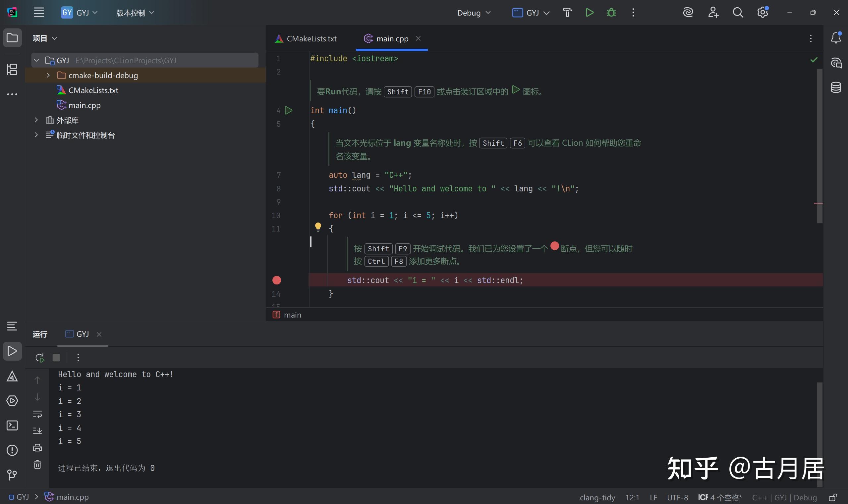Open the 版本控制 version control dropdown
This screenshot has height=504, width=848.
coord(135,13)
